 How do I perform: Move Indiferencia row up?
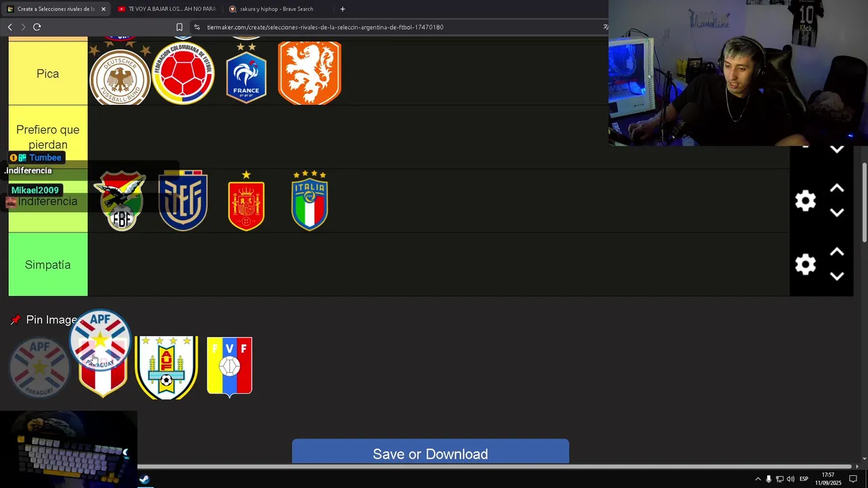[x=837, y=188]
